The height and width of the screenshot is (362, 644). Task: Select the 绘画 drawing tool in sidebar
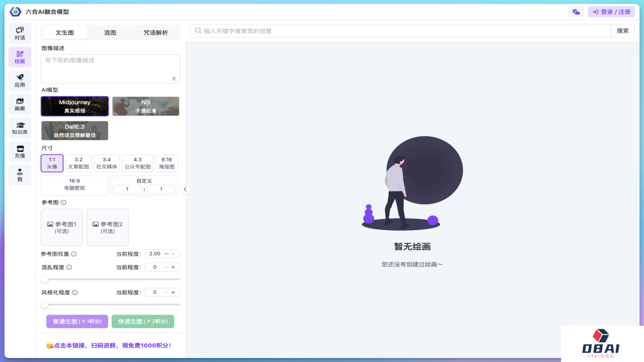tap(20, 57)
